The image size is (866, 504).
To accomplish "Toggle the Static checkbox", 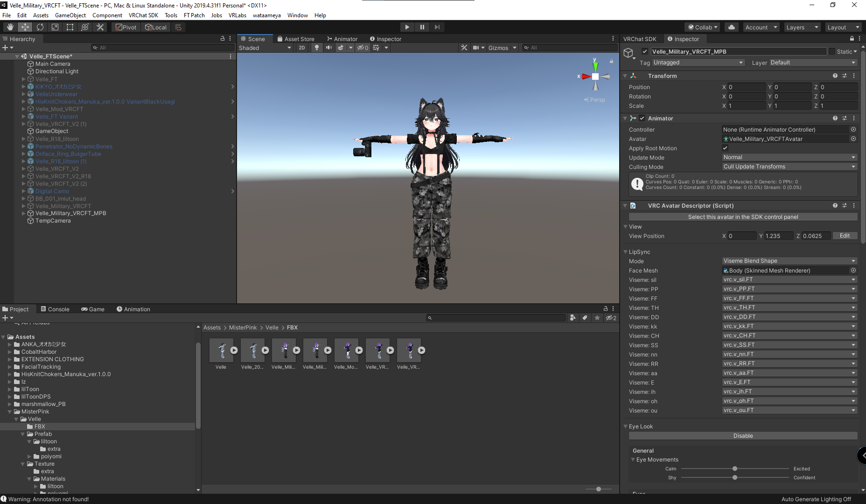I will tap(832, 51).
